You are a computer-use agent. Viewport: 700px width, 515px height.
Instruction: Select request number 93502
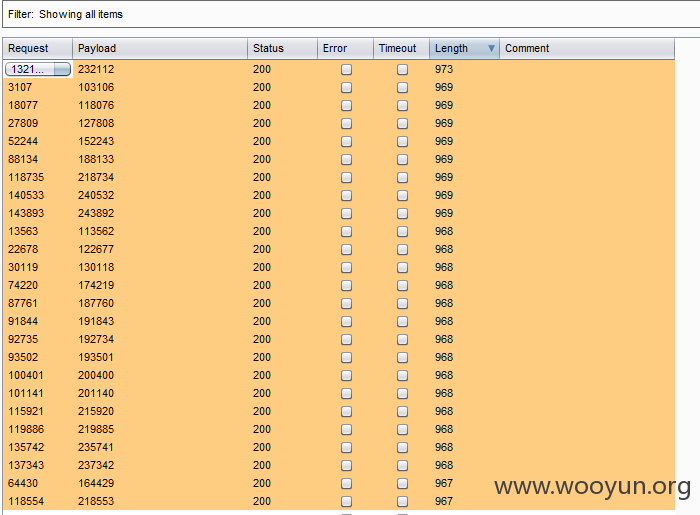point(23,357)
